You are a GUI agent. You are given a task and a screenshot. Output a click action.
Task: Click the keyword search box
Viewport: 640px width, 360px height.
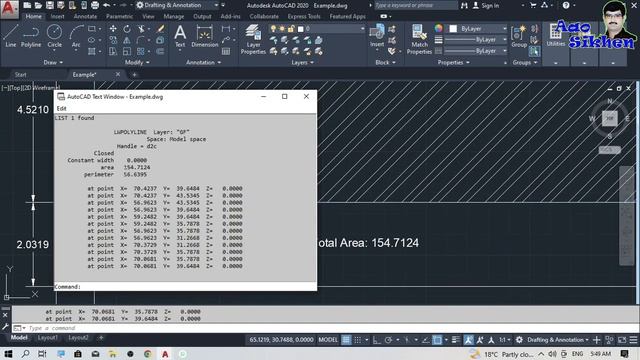pos(416,5)
